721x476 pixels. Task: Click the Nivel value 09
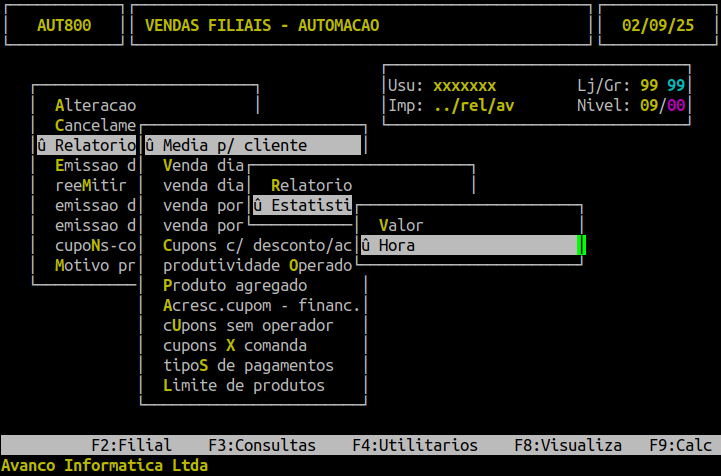(x=649, y=105)
